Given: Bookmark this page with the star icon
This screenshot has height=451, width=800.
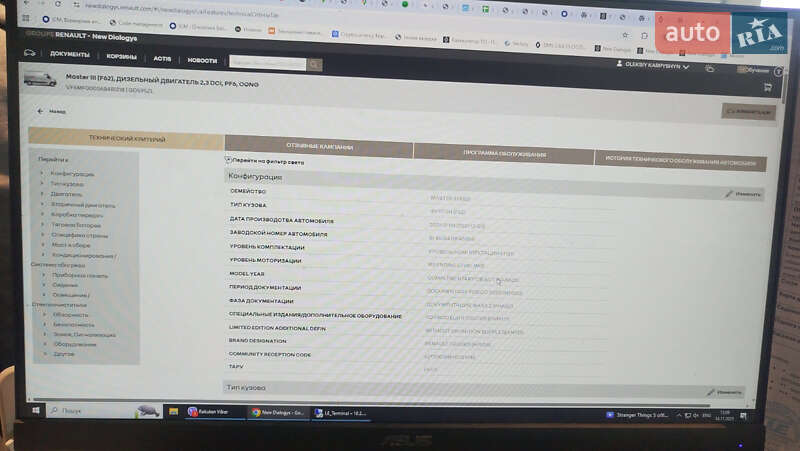Looking at the screenshot, I should click(x=625, y=34).
